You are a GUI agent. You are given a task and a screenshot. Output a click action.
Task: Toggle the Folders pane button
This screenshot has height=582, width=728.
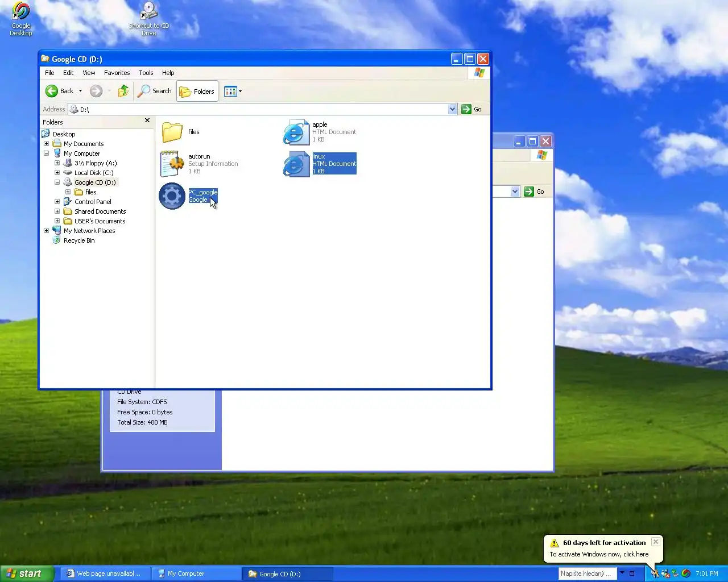pos(197,91)
